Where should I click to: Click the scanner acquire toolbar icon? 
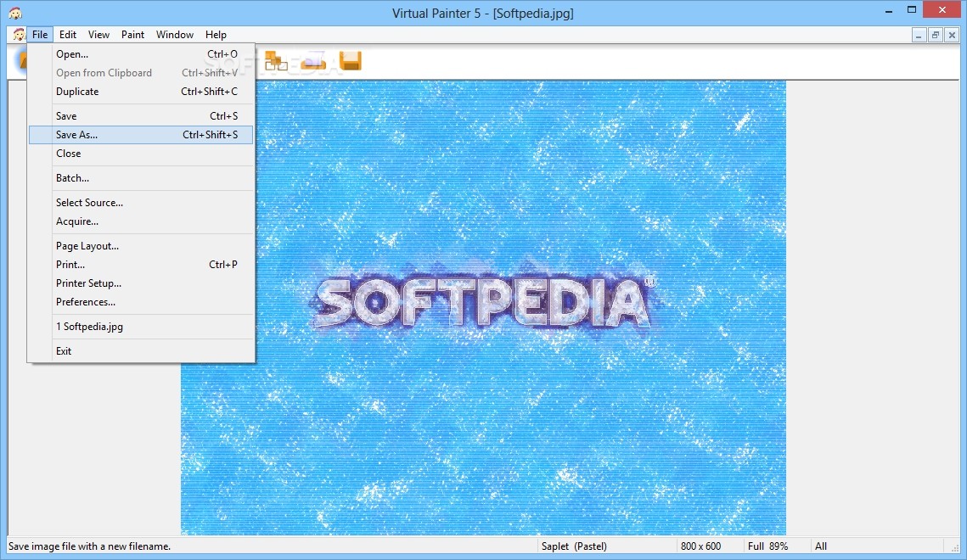[x=313, y=61]
